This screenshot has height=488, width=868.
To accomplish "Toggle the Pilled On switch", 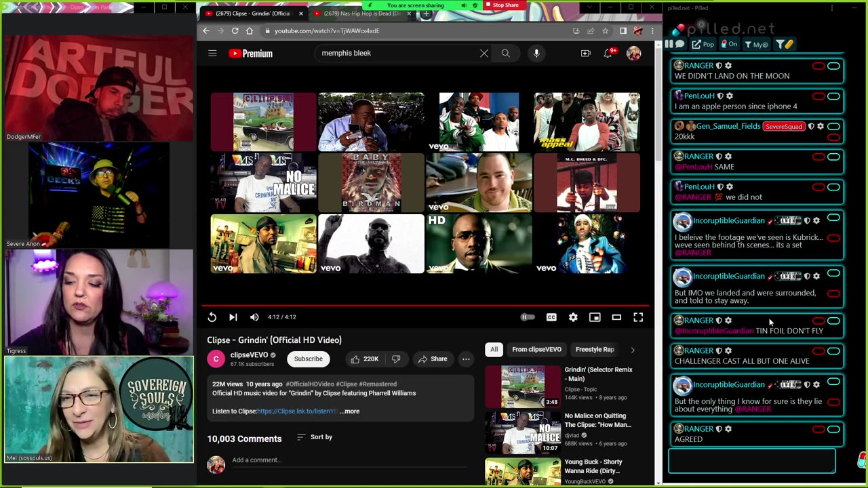I will pyautogui.click(x=729, y=44).
